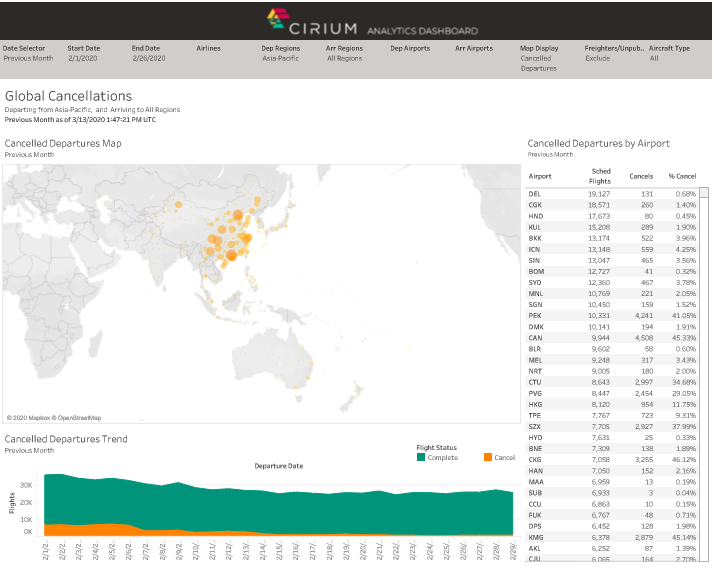714x568 pixels.
Task: Click the Start Date field 2/1/2020
Action: (83, 58)
